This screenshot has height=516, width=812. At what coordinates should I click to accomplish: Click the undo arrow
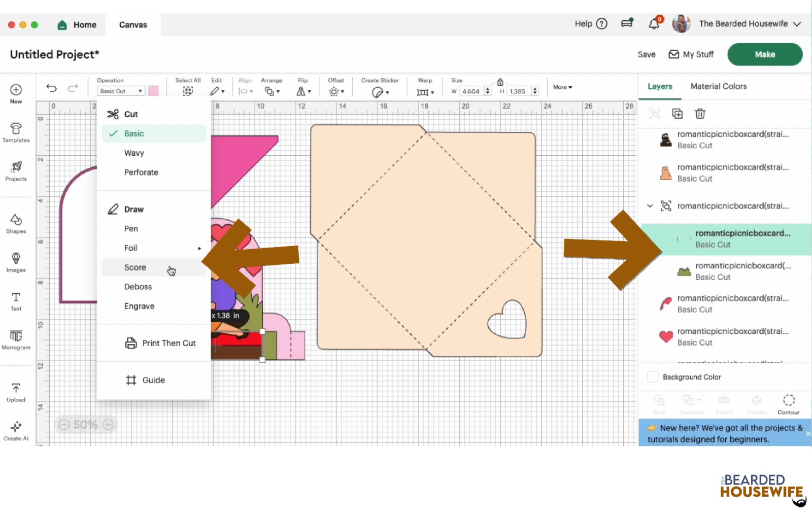pos(51,88)
